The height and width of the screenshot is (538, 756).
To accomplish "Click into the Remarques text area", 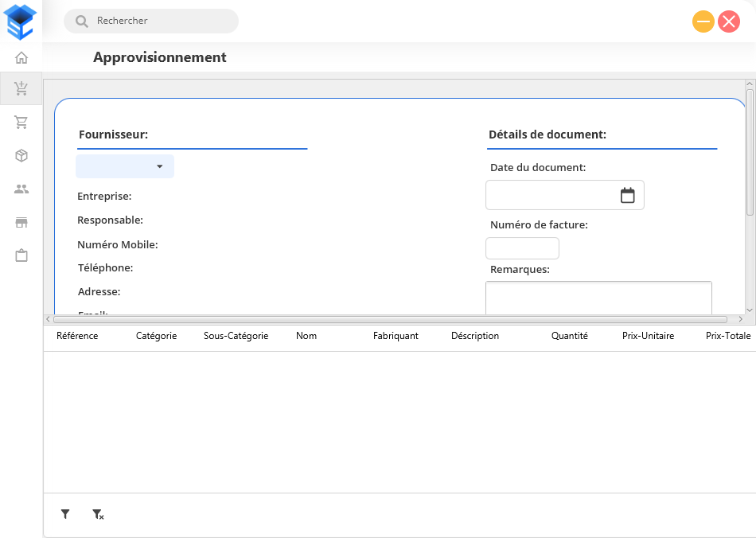I will coord(598,298).
